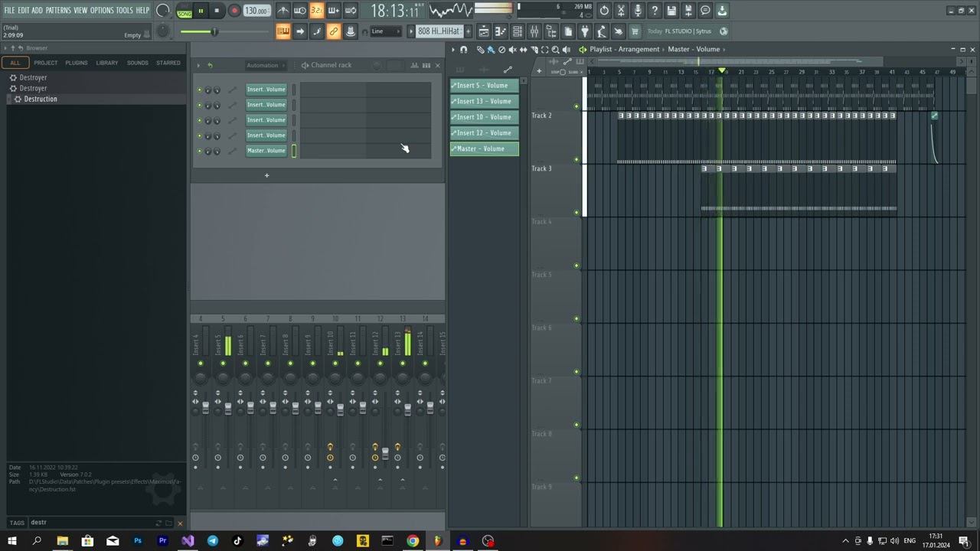Open the content library shopping cart
The height and width of the screenshot is (551, 980).
pyautogui.click(x=635, y=31)
